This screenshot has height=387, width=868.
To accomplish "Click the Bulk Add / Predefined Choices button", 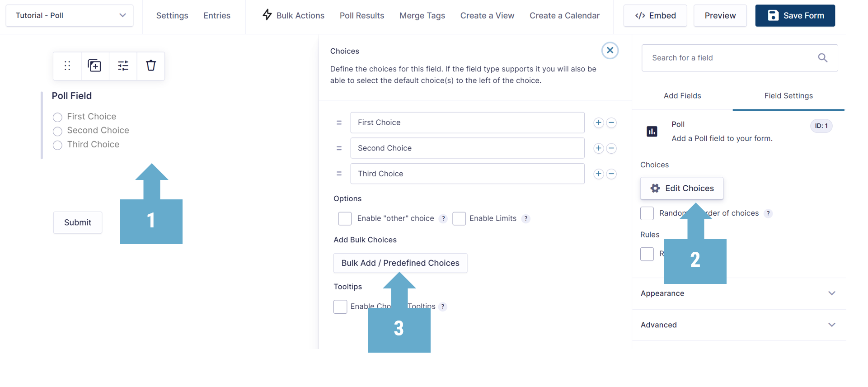I will point(400,263).
